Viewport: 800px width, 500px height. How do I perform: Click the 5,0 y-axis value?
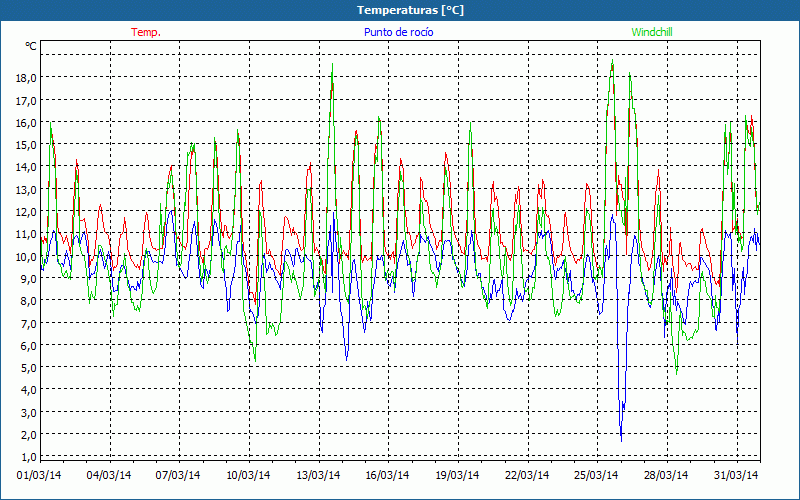(29, 367)
